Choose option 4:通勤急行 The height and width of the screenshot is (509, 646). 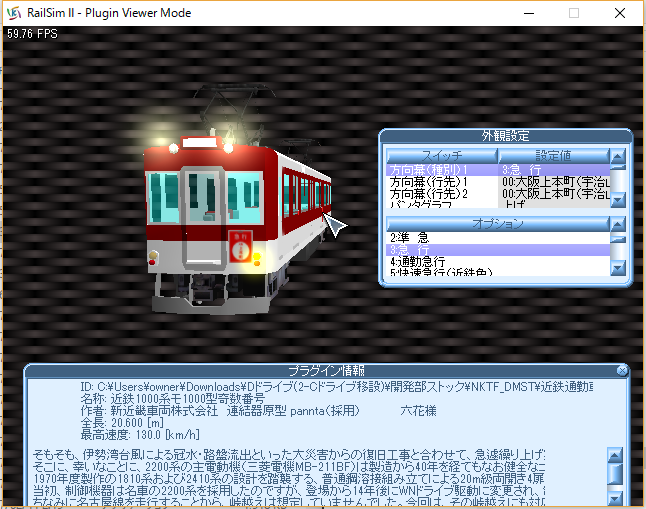coord(498,262)
